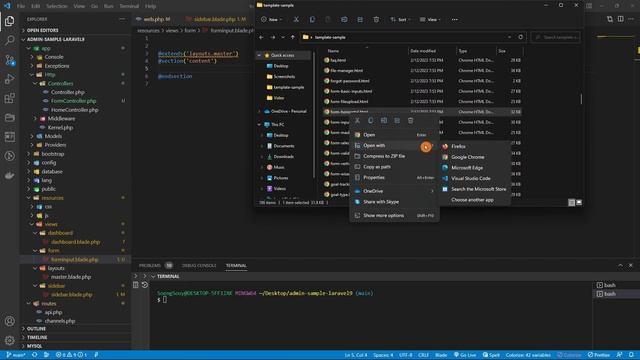The image size is (640, 360).
Task: Open the web.php editor tab
Action: pos(153,19)
